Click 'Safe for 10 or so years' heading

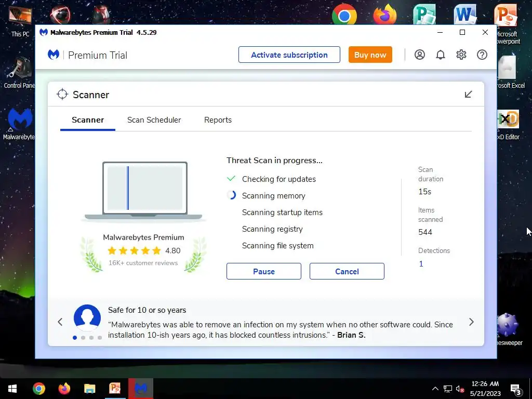tap(147, 310)
